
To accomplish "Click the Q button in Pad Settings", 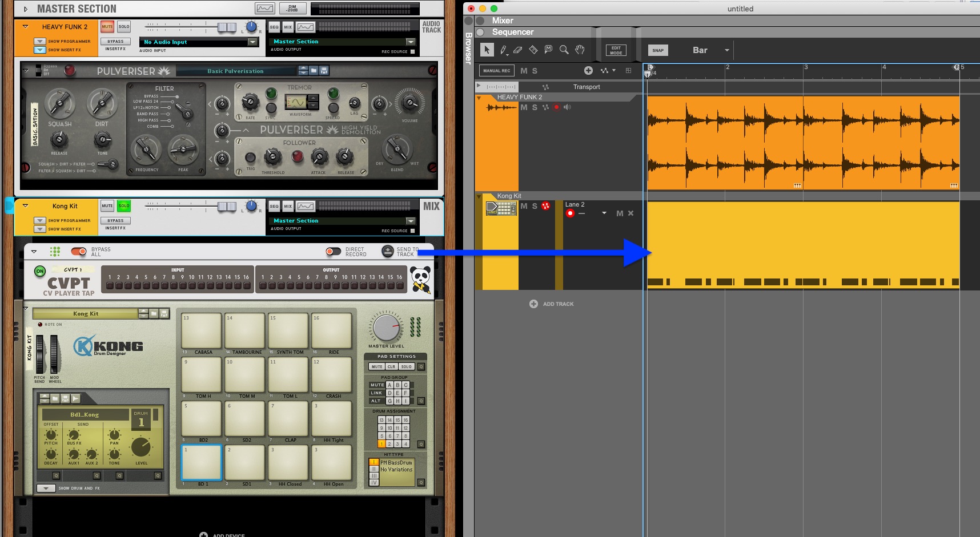I will [x=421, y=366].
